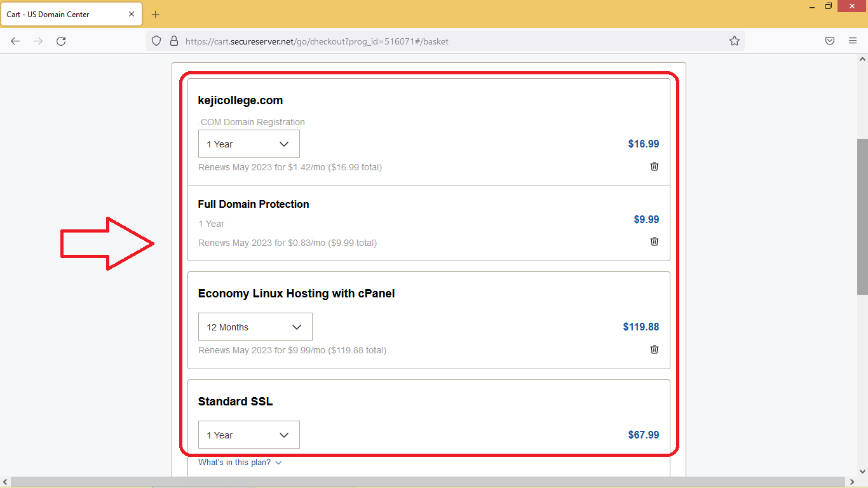The height and width of the screenshot is (488, 868).
Task: Change hosting term 12 Months dropdown
Action: (255, 327)
